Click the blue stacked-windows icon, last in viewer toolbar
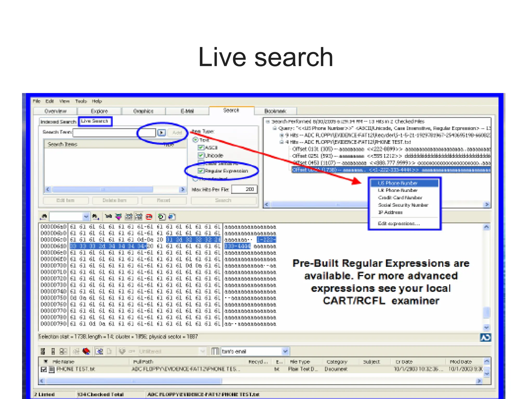The image size is (532, 399). point(172,216)
